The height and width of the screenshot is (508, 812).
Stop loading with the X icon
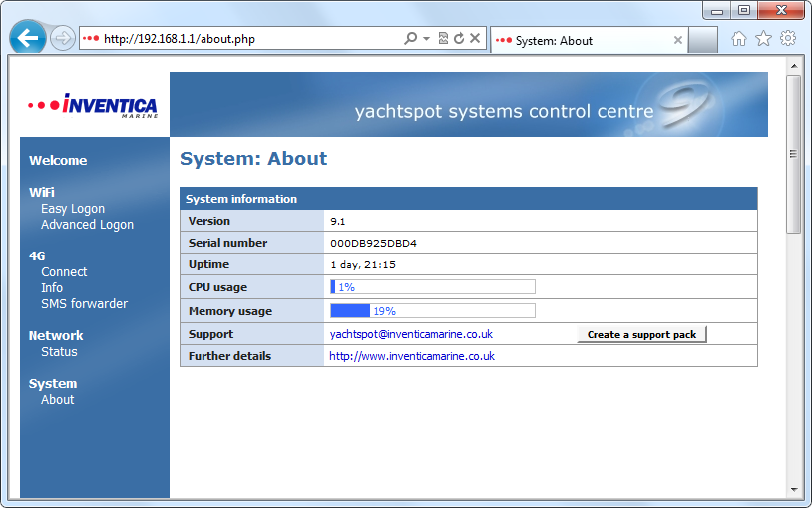[x=475, y=38]
